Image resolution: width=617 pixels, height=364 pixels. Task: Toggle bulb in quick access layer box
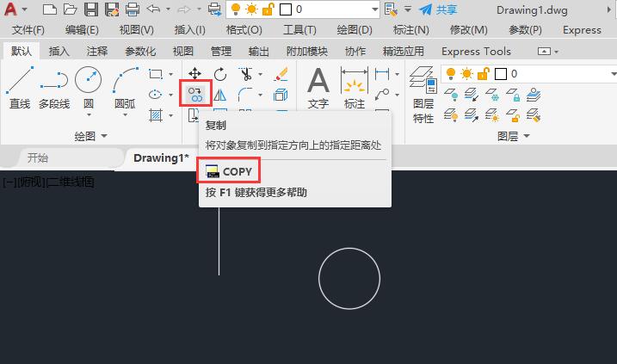coord(235,9)
